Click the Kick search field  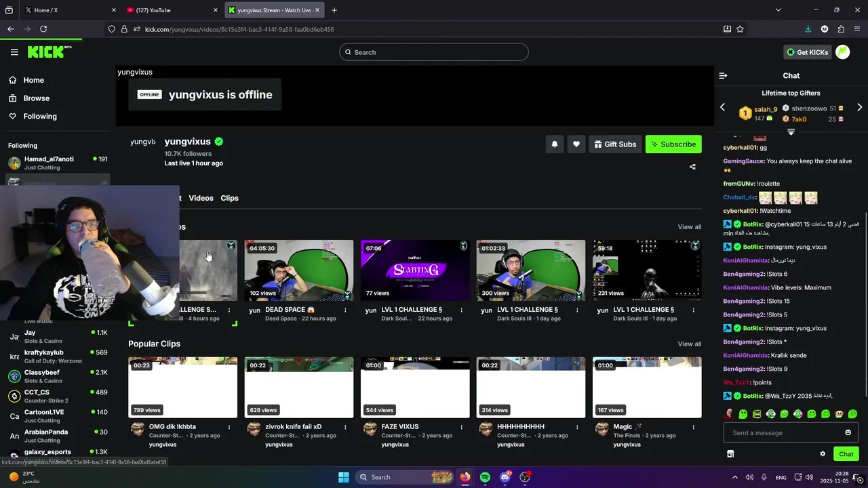(434, 52)
